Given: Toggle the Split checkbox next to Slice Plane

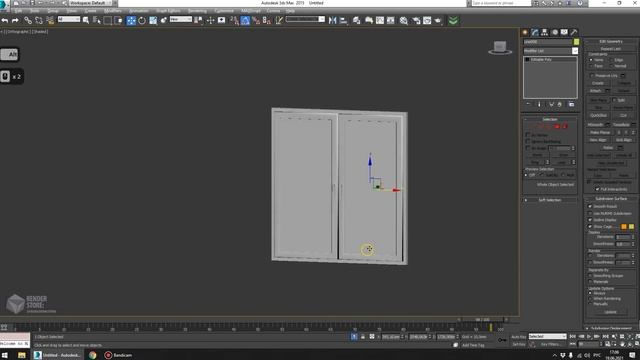Looking at the screenshot, I should click(x=614, y=100).
